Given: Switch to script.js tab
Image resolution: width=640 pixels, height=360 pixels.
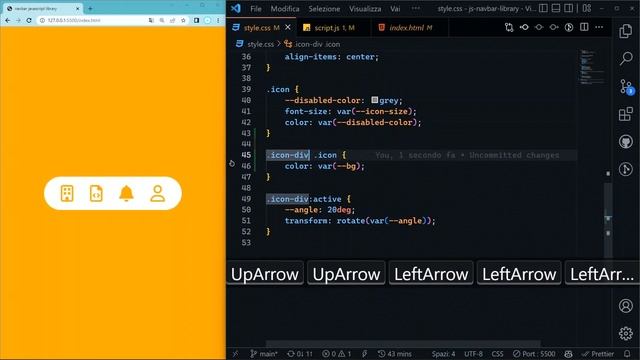Looking at the screenshot, I should (334, 28).
